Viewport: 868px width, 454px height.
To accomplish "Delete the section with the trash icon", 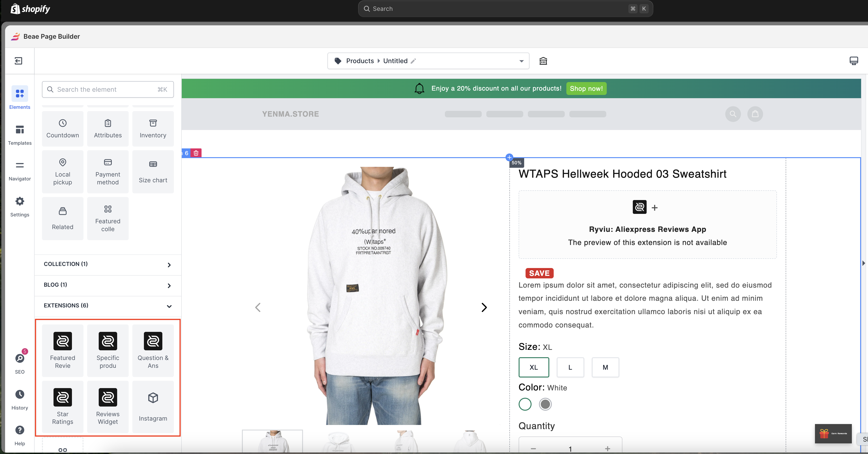I will pyautogui.click(x=196, y=153).
